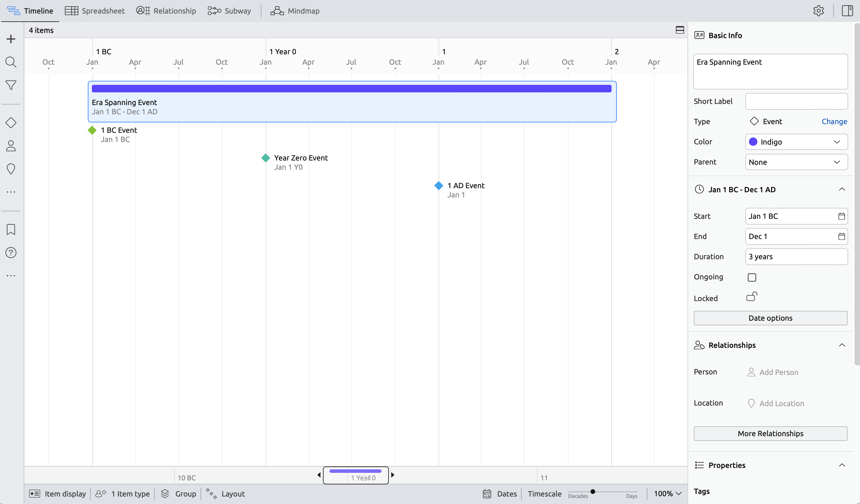Click the Date options button
Image resolution: width=860 pixels, height=504 pixels.
tap(770, 318)
